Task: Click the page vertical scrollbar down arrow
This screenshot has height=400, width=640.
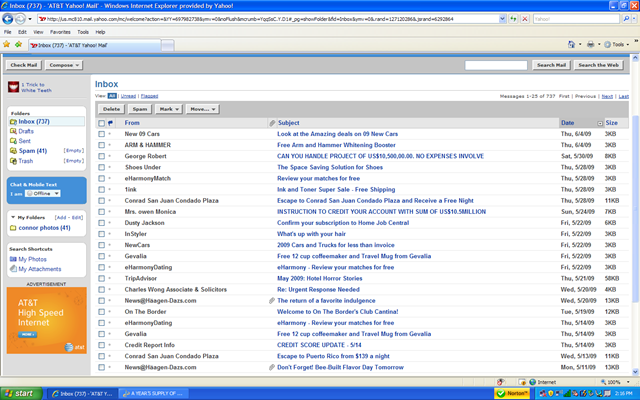Action: (x=635, y=372)
